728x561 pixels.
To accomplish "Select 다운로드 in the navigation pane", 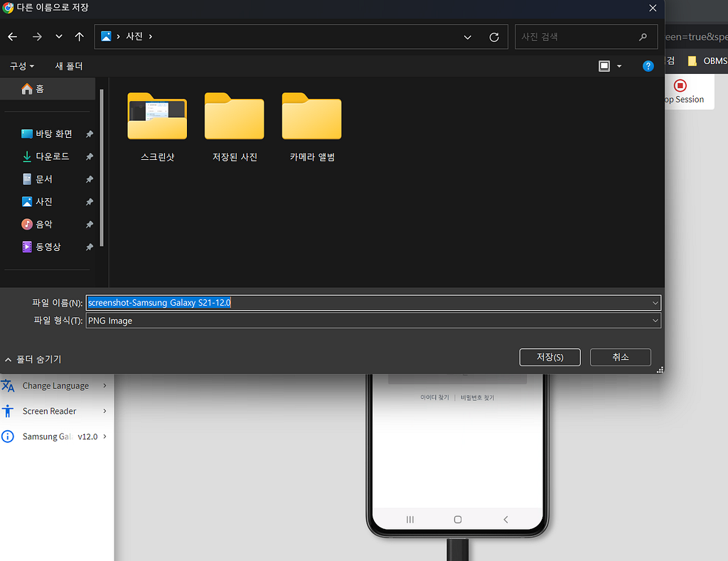I will point(53,156).
